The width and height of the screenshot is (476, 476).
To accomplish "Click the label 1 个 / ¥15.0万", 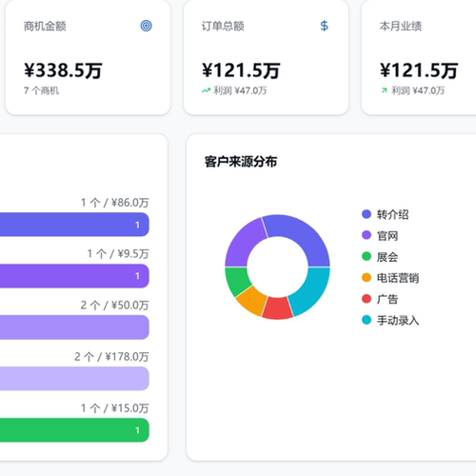I will (114, 408).
